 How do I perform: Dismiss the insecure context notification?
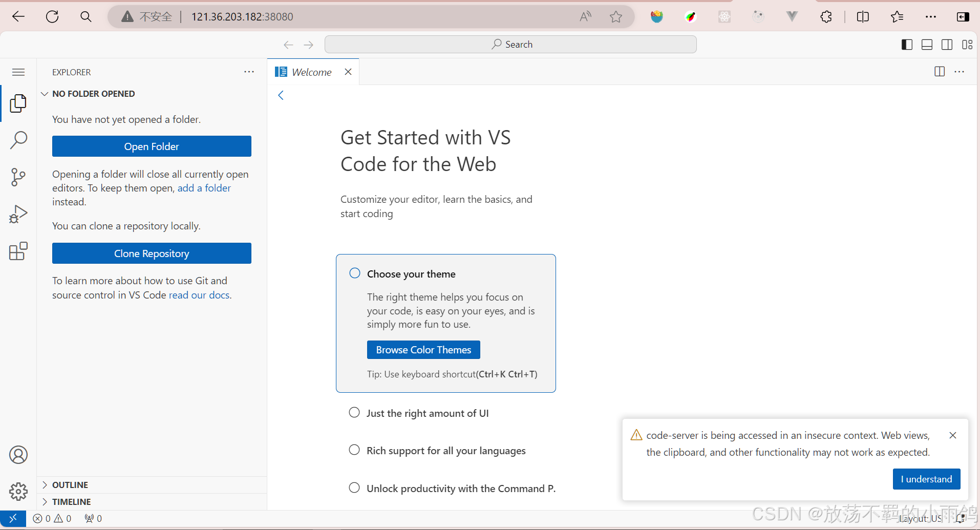953,435
